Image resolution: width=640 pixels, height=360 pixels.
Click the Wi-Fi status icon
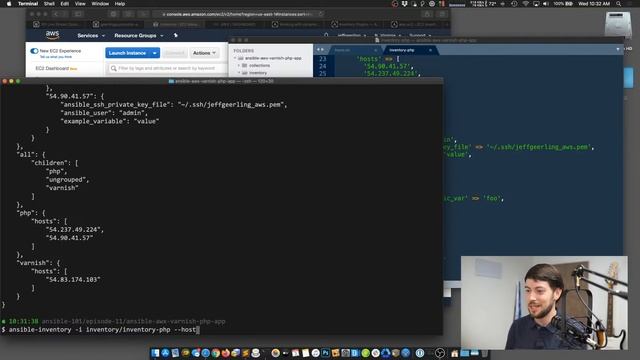tap(525, 4)
